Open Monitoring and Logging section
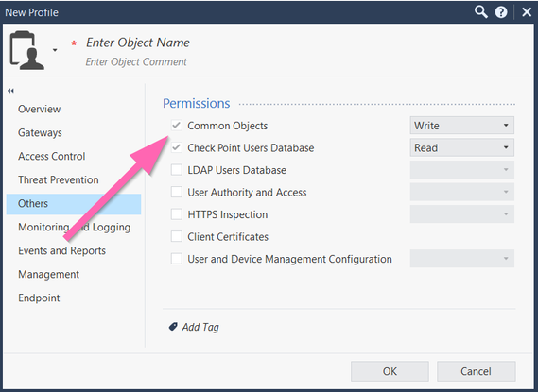 pos(74,228)
